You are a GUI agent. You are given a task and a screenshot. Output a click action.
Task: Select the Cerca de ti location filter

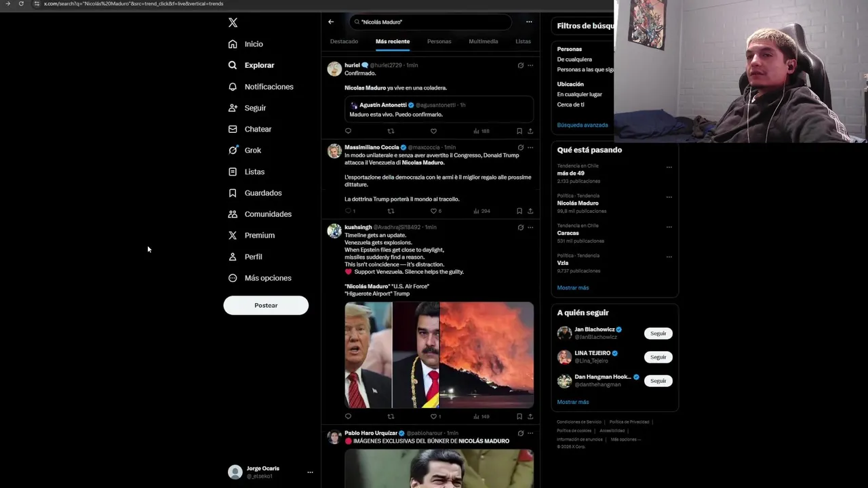pos(570,104)
